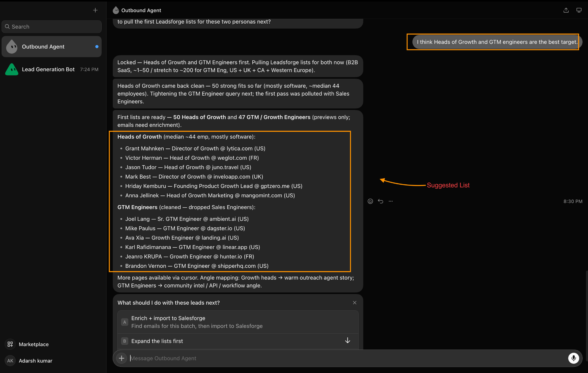Click 'Heads of Growth came back clean' message

[x=238, y=94]
